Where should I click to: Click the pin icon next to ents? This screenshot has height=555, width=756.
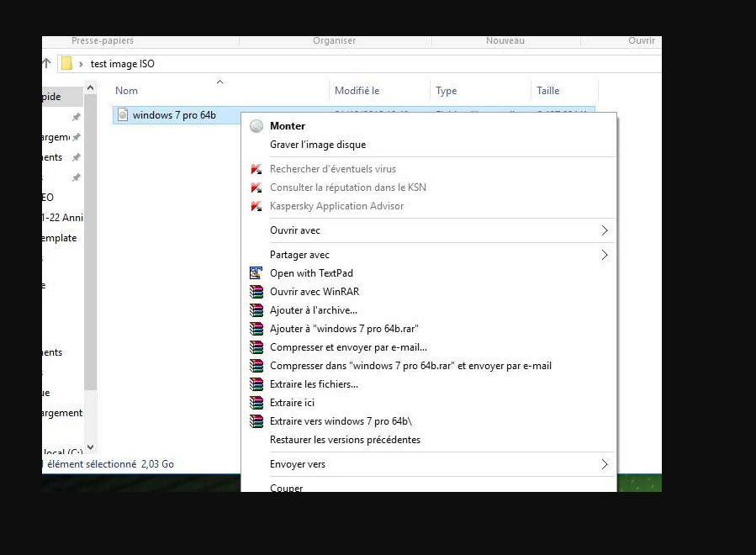click(x=76, y=157)
